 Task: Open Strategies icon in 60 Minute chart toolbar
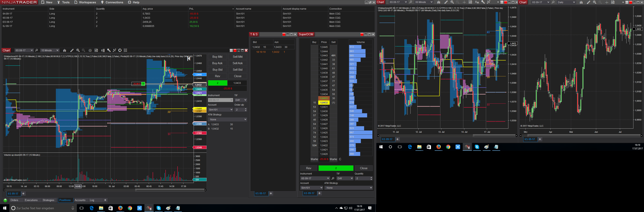click(489, 2)
